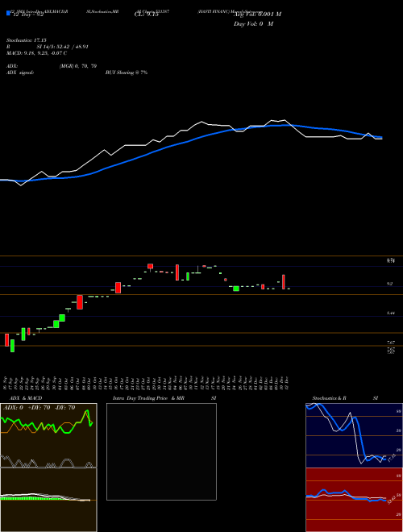Click the red RSI sub-chart panel

click(354, 500)
